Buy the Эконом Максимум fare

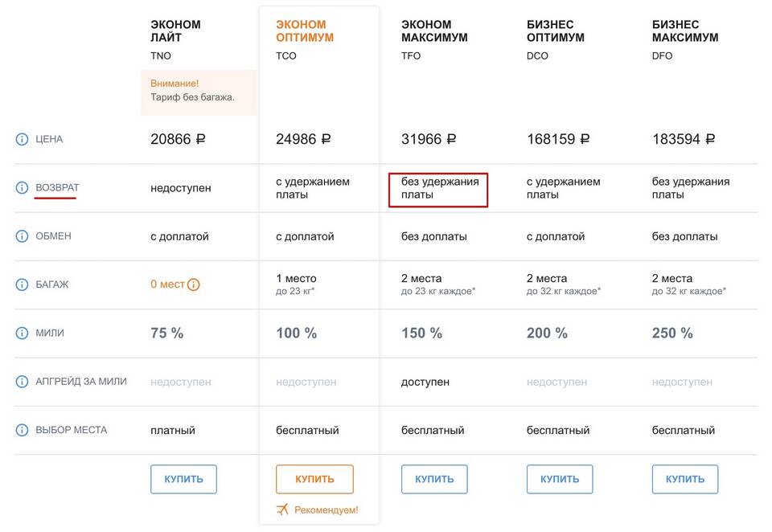pos(434,479)
